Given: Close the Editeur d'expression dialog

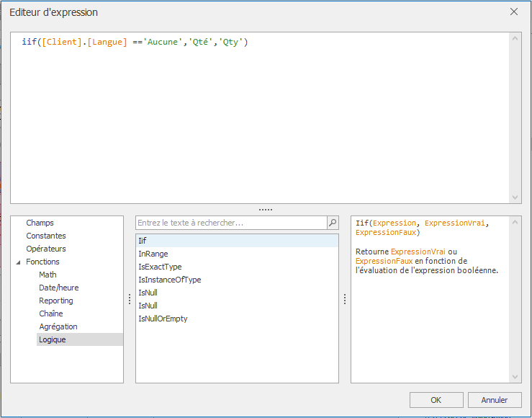Looking at the screenshot, I should 514,12.
